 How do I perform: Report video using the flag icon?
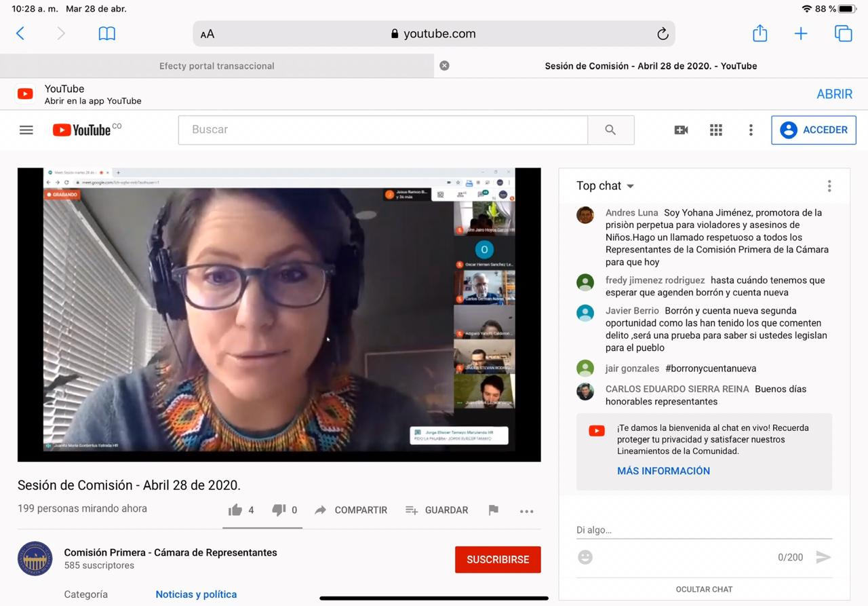tap(494, 510)
